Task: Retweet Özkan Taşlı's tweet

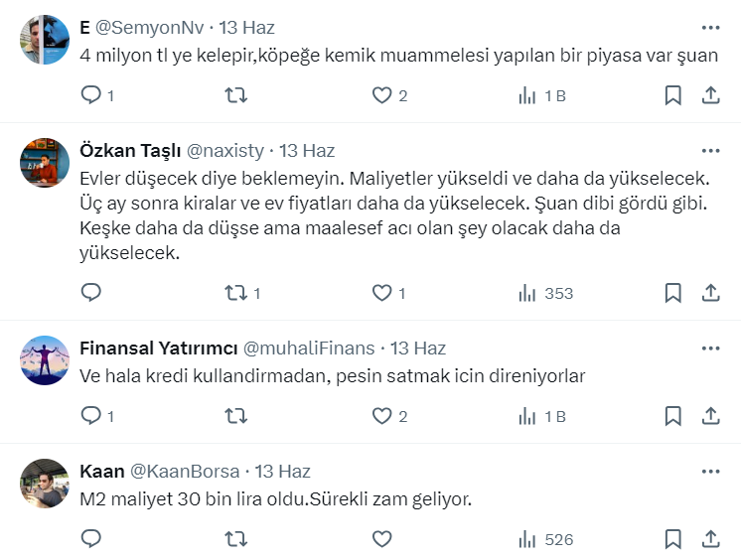Action: [236, 293]
